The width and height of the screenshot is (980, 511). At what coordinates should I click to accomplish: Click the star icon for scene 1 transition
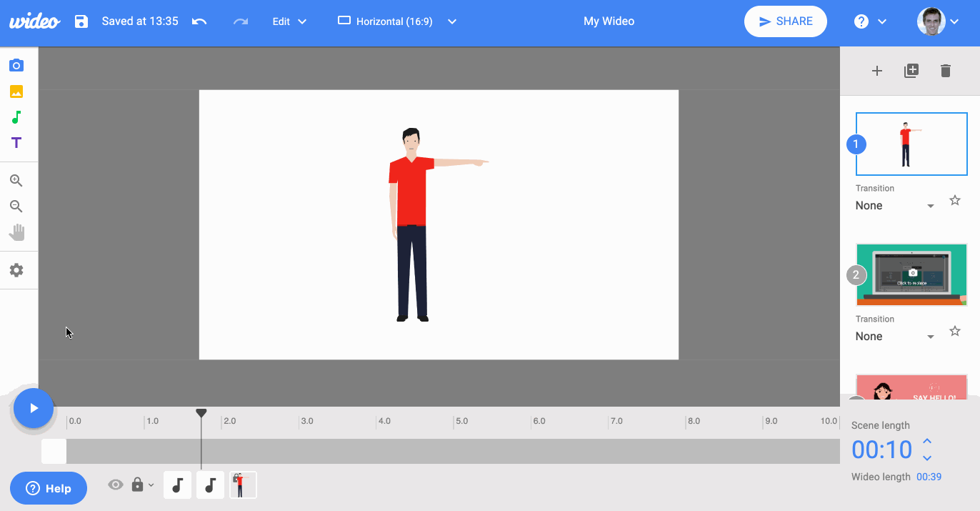click(955, 200)
